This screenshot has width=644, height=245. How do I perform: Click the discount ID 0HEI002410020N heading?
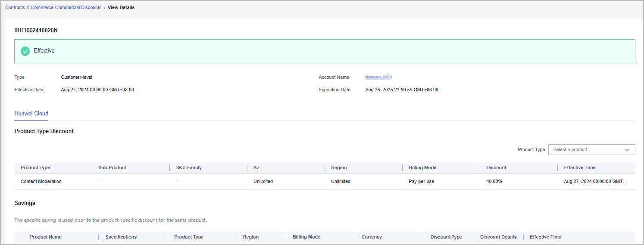[36, 31]
